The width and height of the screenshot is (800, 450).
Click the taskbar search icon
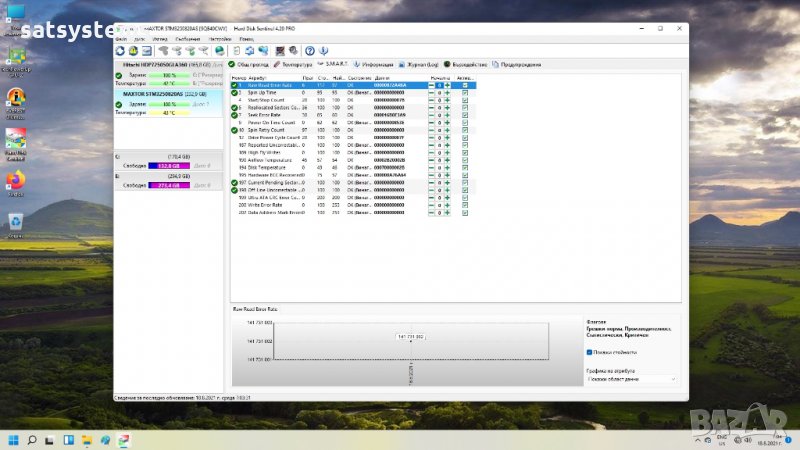33,438
